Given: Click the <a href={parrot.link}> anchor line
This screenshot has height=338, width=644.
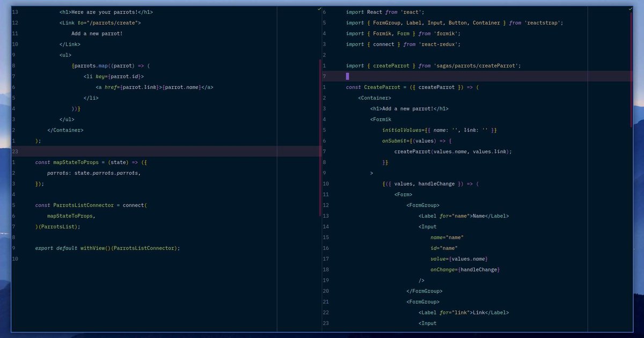Looking at the screenshot, I should click(155, 87).
